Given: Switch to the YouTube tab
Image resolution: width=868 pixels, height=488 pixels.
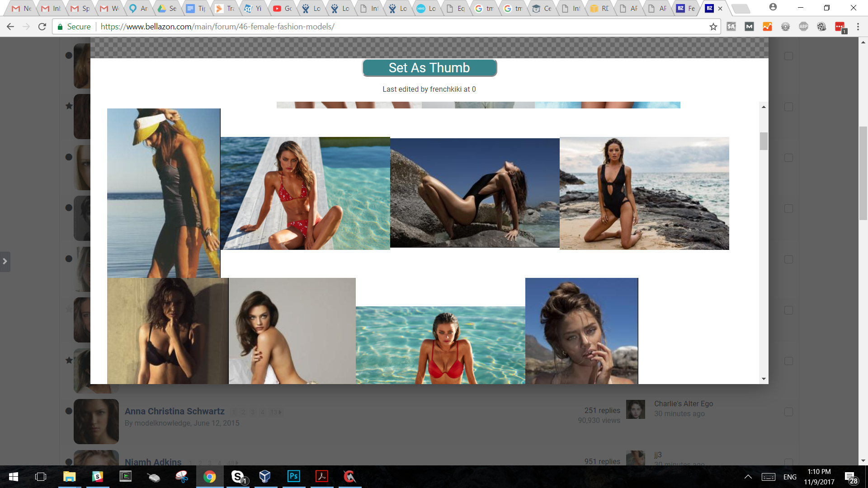Looking at the screenshot, I should click(x=282, y=8).
